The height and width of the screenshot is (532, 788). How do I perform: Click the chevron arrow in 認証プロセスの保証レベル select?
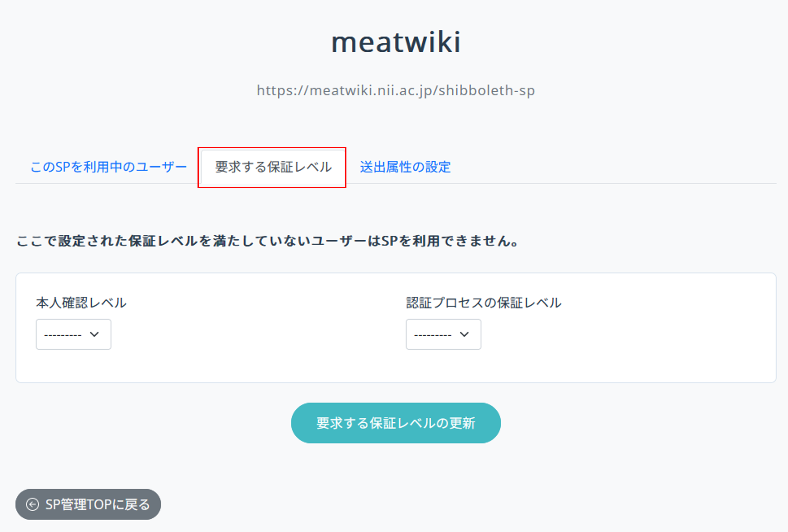coord(465,334)
